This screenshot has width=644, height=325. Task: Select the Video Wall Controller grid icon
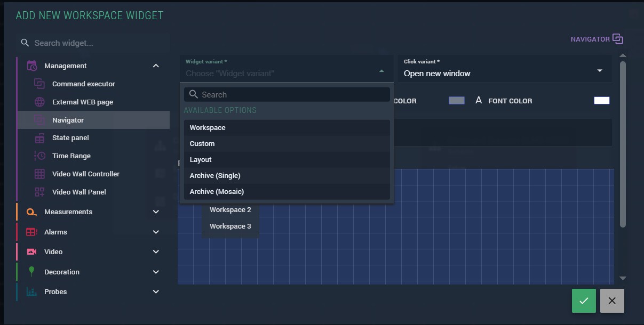tap(39, 174)
